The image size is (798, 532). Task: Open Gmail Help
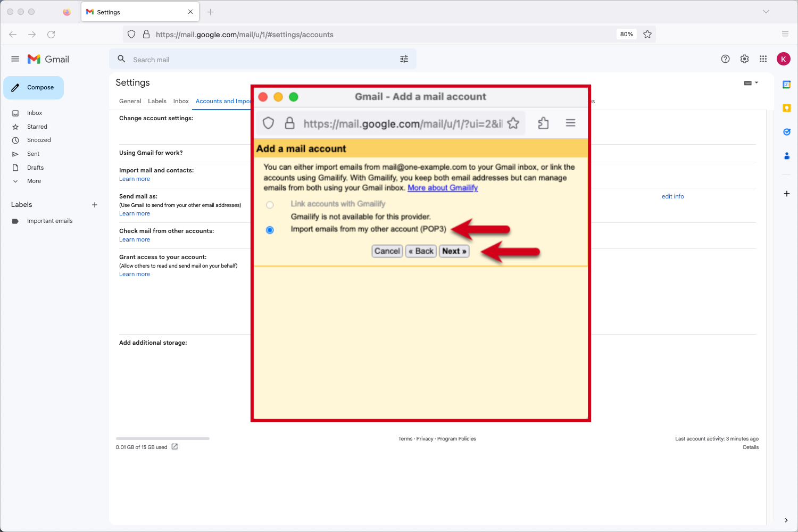tap(725, 59)
